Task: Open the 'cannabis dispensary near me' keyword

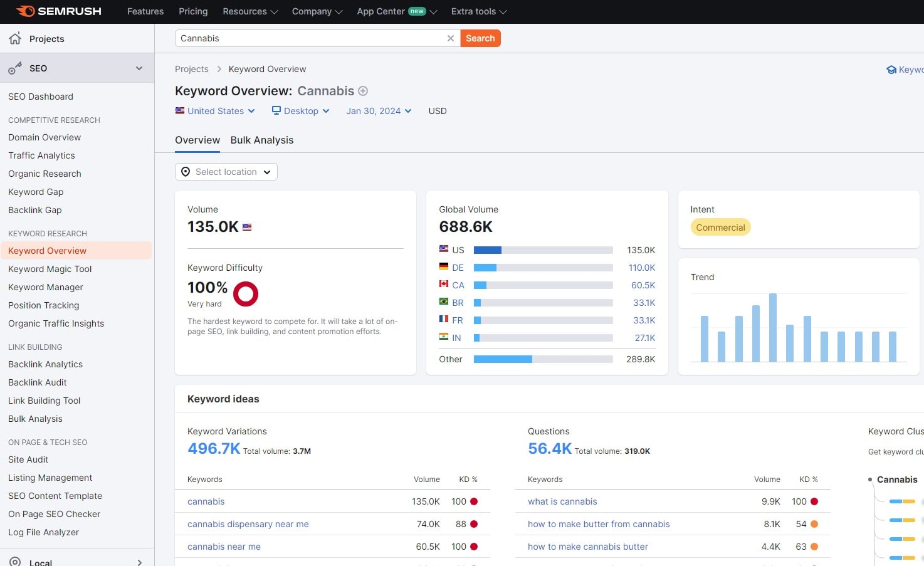Action: point(248,524)
